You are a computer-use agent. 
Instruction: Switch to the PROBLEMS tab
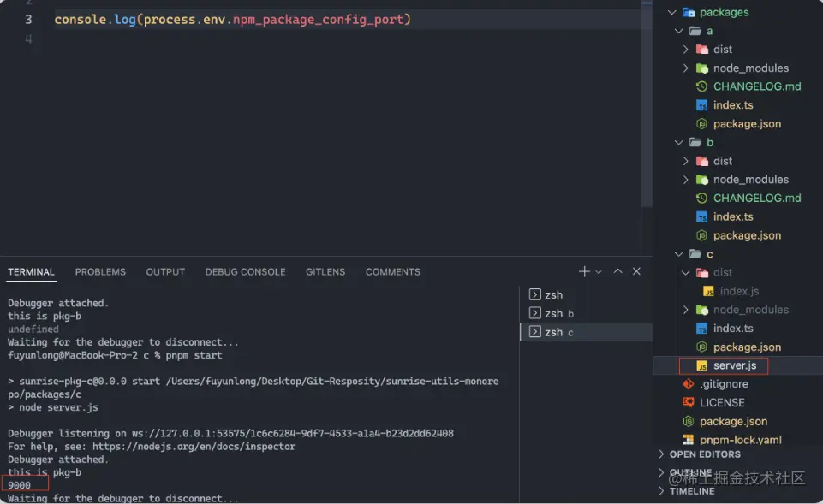tap(100, 272)
